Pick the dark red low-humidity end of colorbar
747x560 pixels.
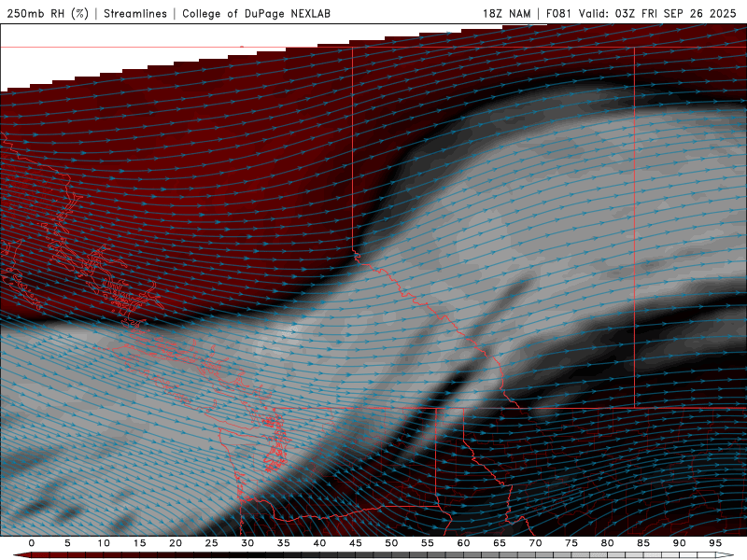(24, 555)
